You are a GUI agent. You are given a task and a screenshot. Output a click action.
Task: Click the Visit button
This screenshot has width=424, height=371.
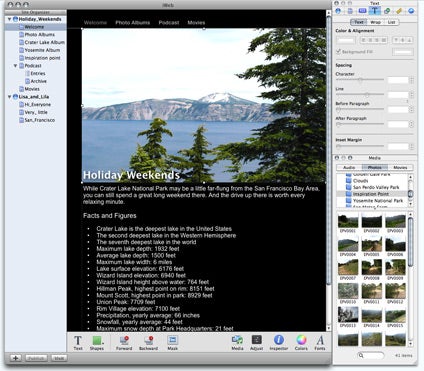(59, 358)
